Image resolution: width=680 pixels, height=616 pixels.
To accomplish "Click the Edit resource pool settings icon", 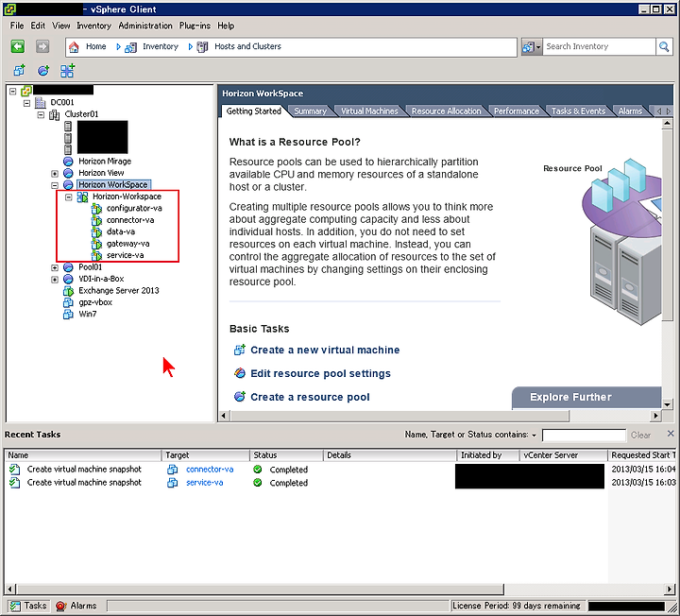I will 239,373.
